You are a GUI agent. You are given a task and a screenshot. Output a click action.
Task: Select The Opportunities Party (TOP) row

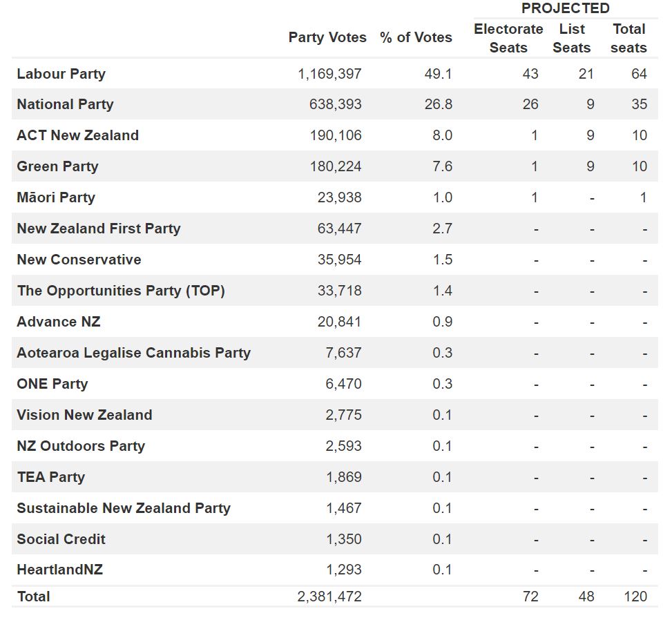[121, 291]
